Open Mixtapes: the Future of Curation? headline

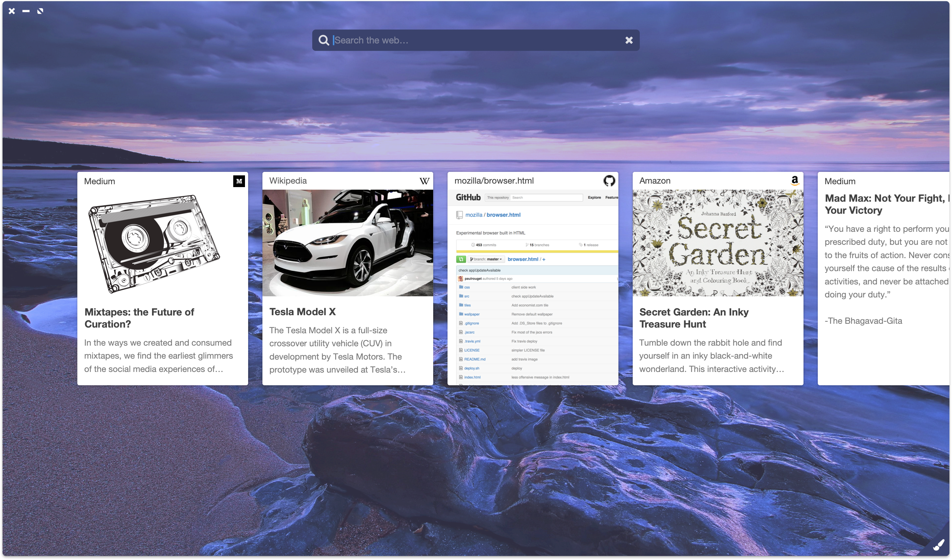point(139,318)
